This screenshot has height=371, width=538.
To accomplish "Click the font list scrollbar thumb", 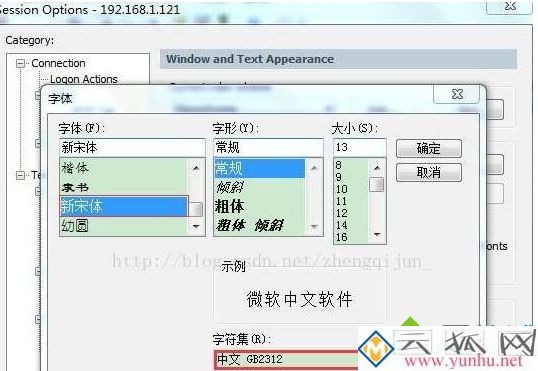I will [x=196, y=209].
